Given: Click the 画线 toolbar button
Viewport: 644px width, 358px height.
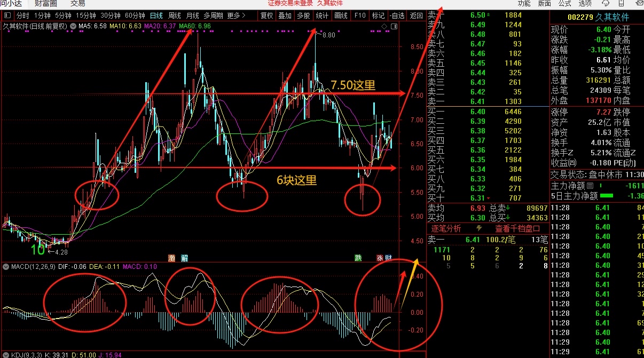Looking at the screenshot, I should pos(341,15).
